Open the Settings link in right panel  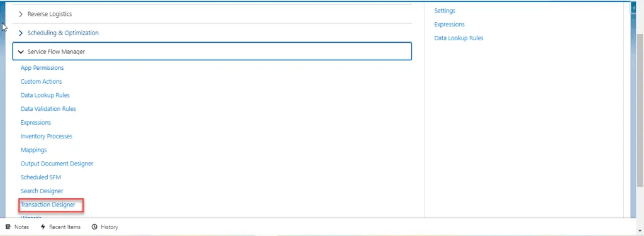(x=445, y=11)
